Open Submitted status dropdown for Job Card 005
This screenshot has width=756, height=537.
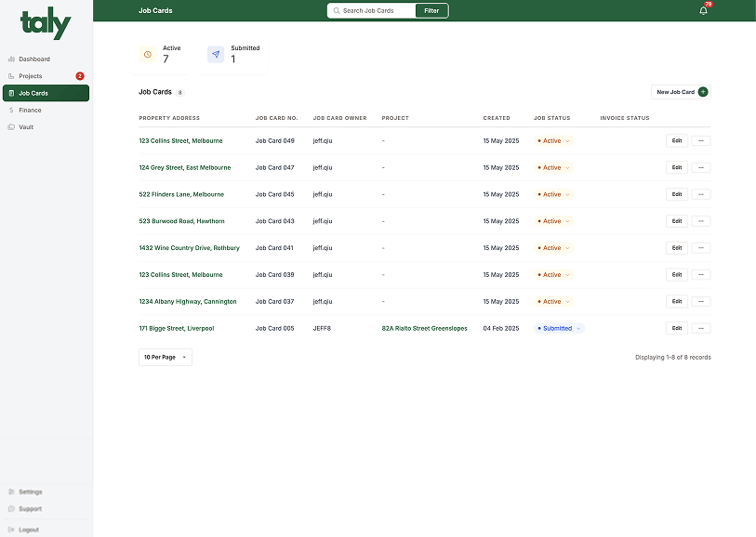pos(559,328)
